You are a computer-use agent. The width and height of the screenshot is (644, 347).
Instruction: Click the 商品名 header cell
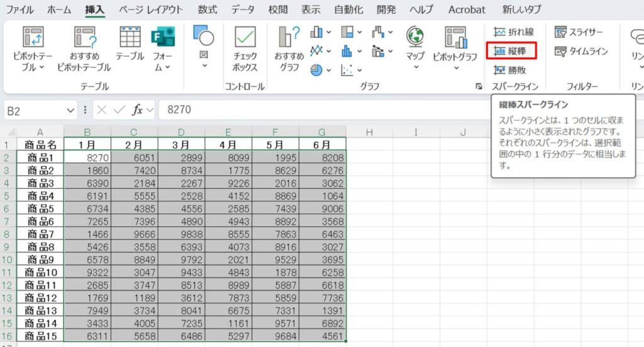(40, 145)
